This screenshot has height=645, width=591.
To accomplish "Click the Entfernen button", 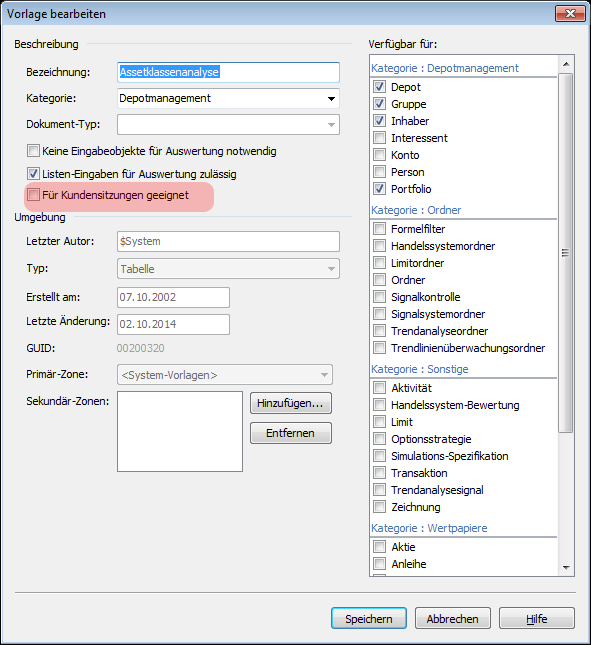I will click(290, 433).
